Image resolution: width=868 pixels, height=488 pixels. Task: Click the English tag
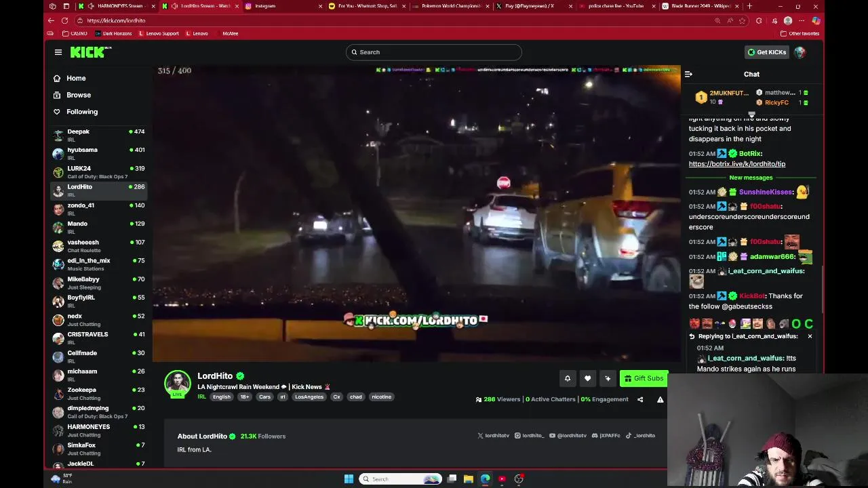[222, 397]
